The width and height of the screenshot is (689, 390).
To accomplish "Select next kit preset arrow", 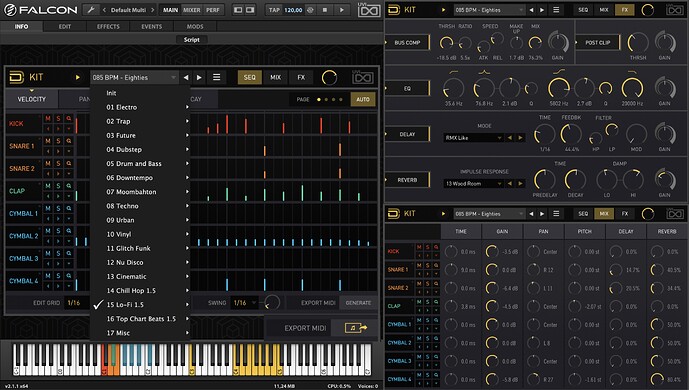I will tap(199, 77).
